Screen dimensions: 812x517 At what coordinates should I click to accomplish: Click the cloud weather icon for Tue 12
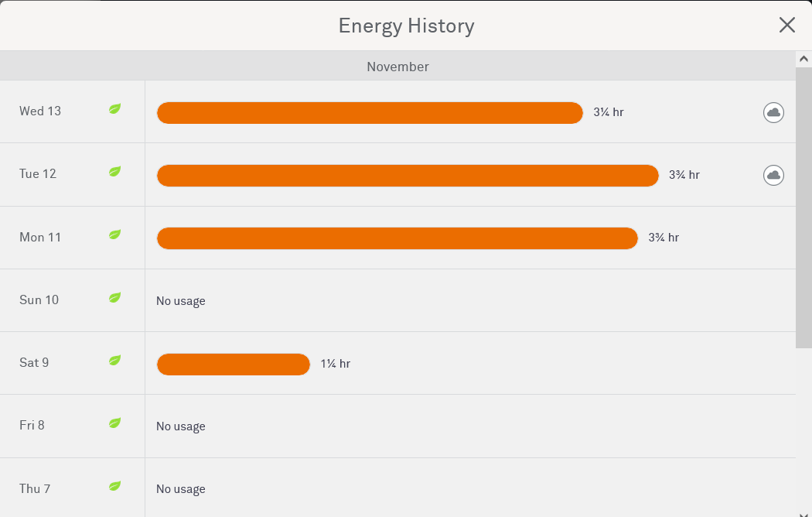pyautogui.click(x=773, y=175)
